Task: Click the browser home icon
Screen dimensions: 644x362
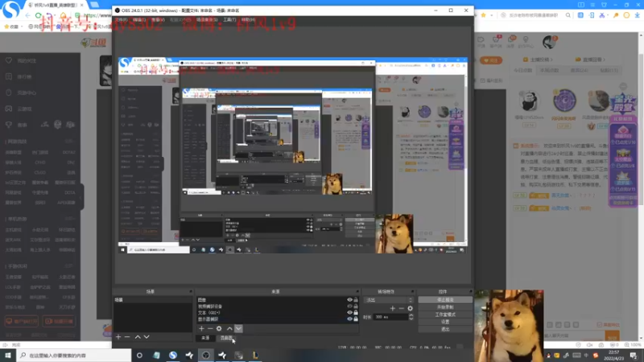Action: [x=64, y=15]
